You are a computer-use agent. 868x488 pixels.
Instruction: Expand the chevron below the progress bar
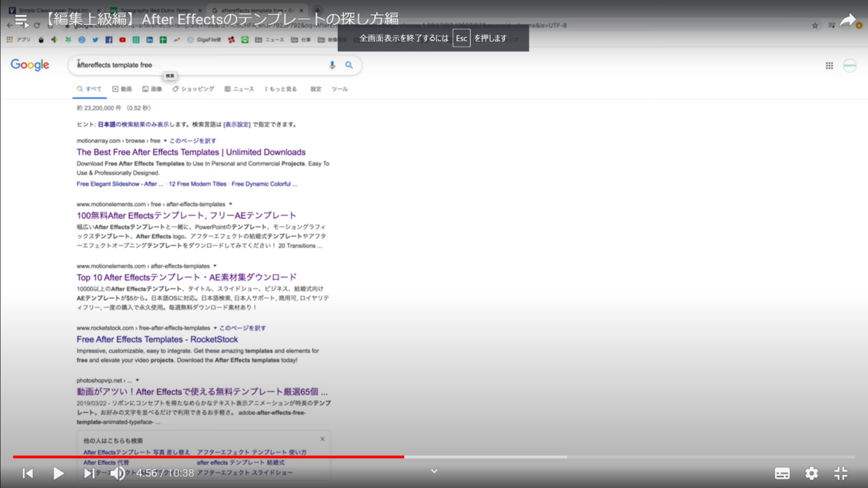pyautogui.click(x=435, y=471)
